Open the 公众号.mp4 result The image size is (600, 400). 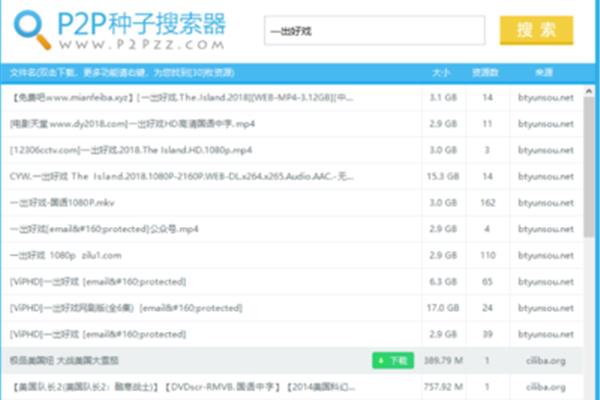click(104, 229)
